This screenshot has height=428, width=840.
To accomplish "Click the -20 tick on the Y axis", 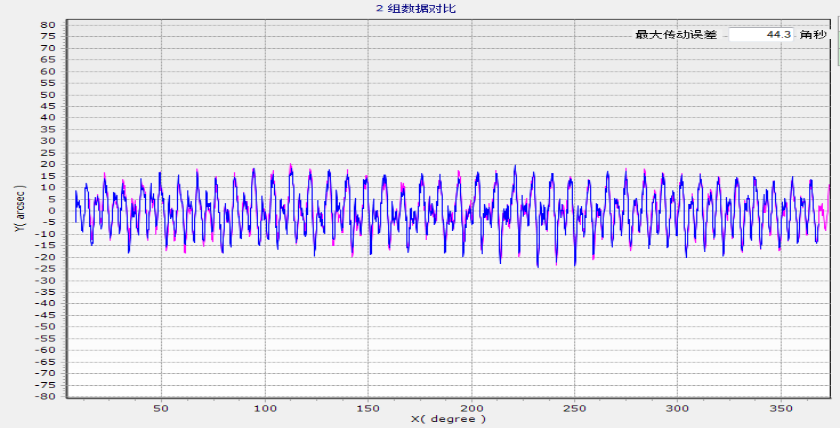I will [x=45, y=257].
